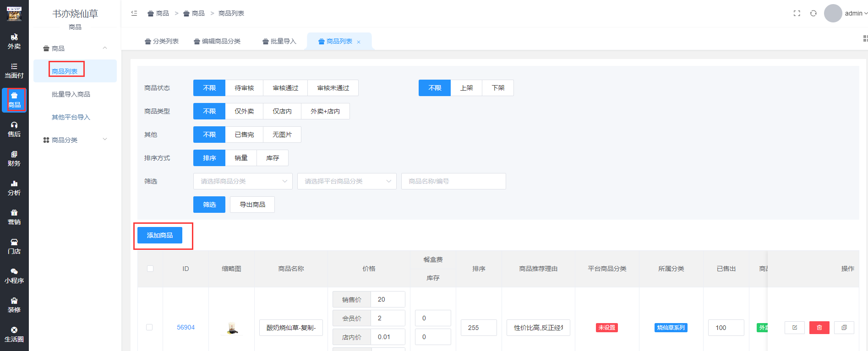
Task: Open the 商品 sidebar section
Action: pyautogui.click(x=14, y=100)
